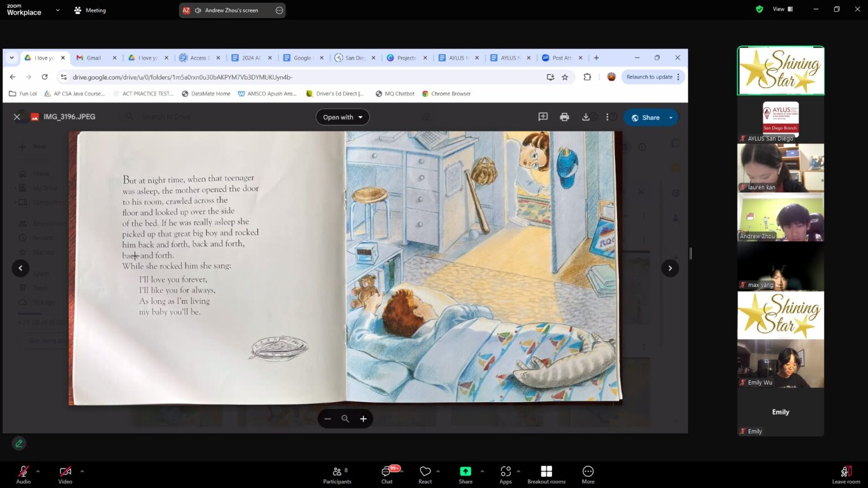Open Breakout rooms

click(x=546, y=474)
